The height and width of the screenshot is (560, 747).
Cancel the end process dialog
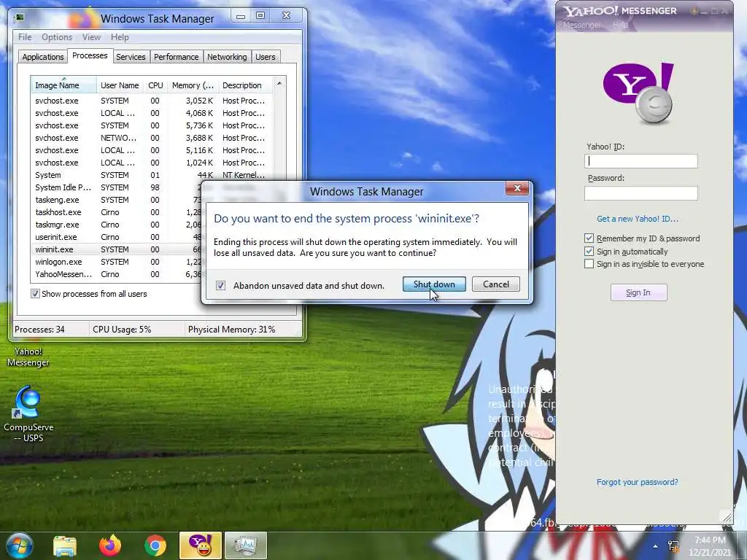click(x=496, y=284)
